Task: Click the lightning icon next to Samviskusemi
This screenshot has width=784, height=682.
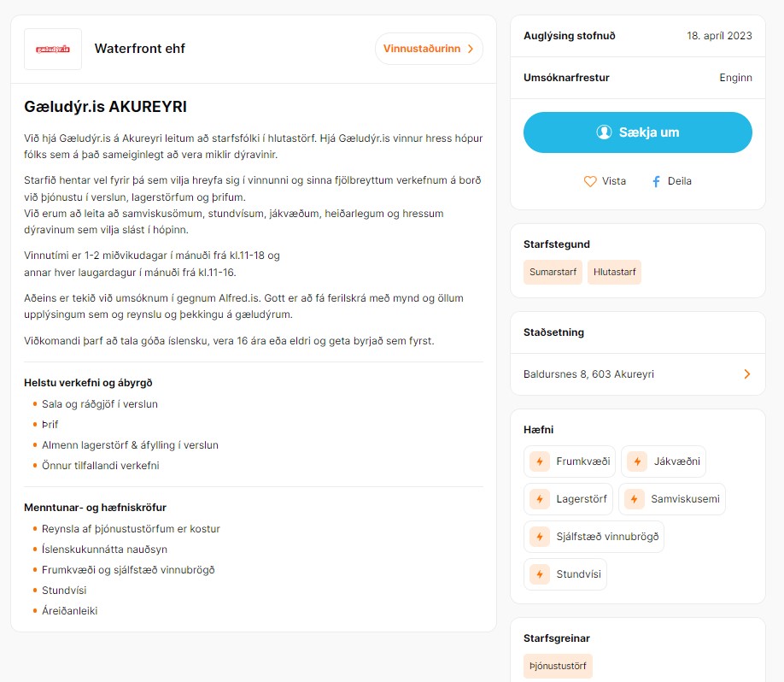Action: pos(634,499)
